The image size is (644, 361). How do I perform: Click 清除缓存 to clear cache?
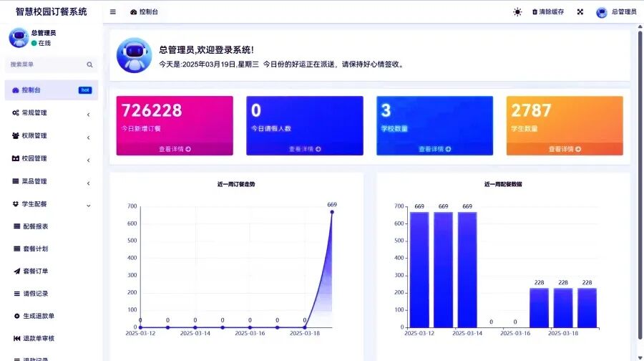pos(548,12)
